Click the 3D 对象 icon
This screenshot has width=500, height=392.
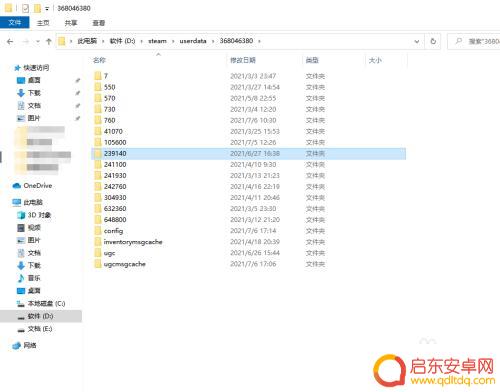21,215
